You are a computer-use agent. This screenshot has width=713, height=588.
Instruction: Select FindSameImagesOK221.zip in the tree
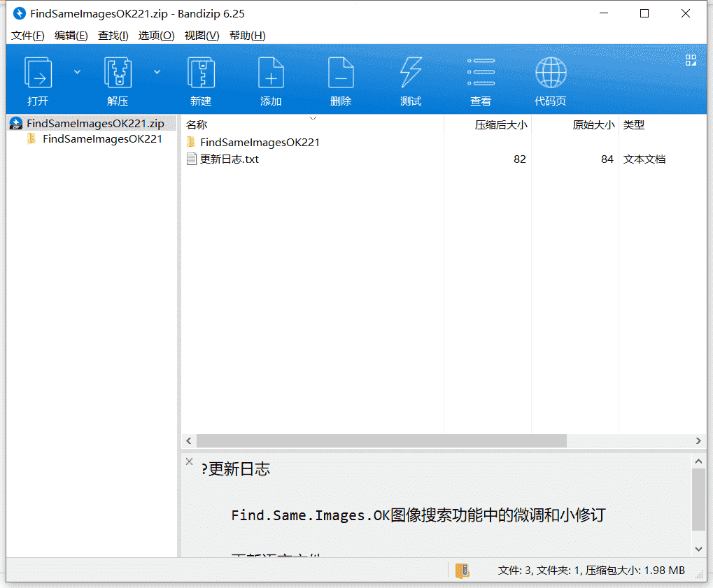pyautogui.click(x=95, y=123)
